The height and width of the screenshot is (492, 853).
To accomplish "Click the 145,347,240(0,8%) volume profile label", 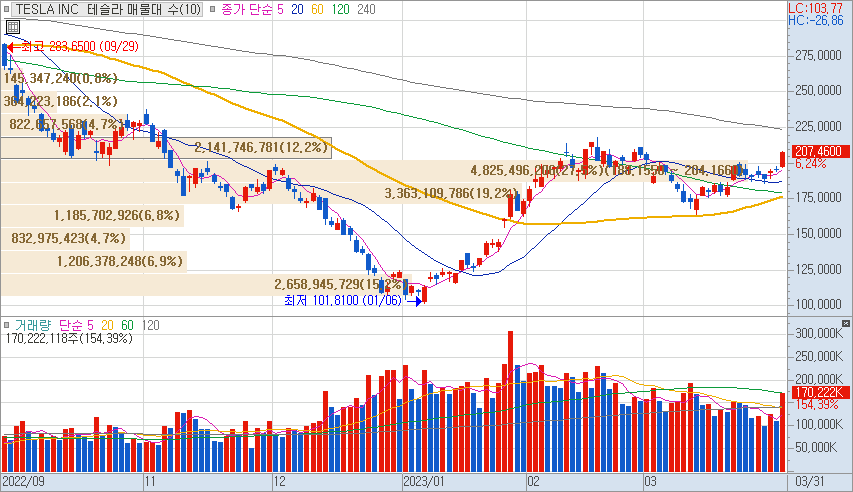I will [60, 78].
